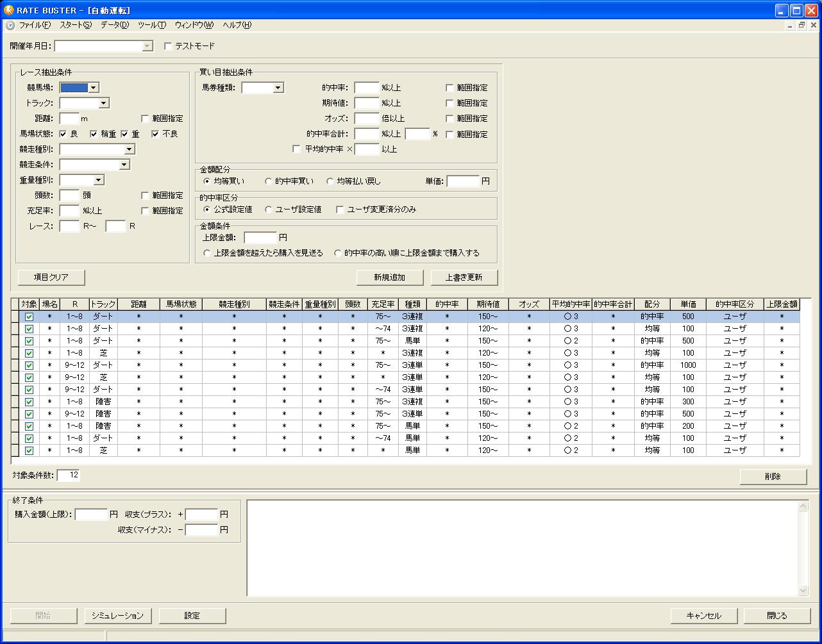
Task: Click the 閉じる button
Action: pos(778,615)
